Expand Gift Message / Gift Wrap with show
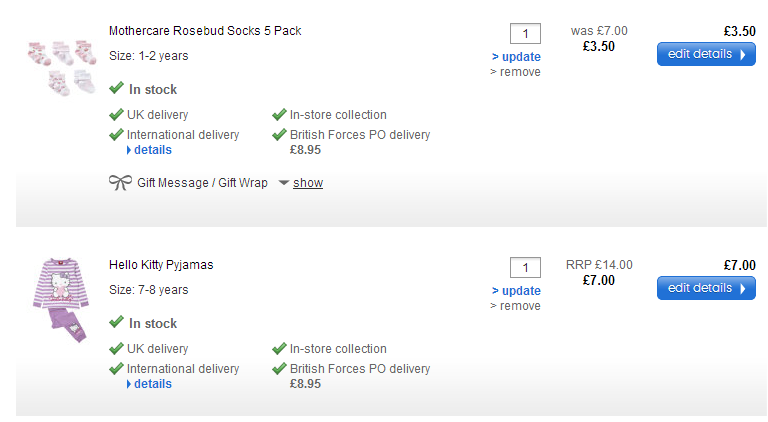768x422 pixels. [307, 183]
